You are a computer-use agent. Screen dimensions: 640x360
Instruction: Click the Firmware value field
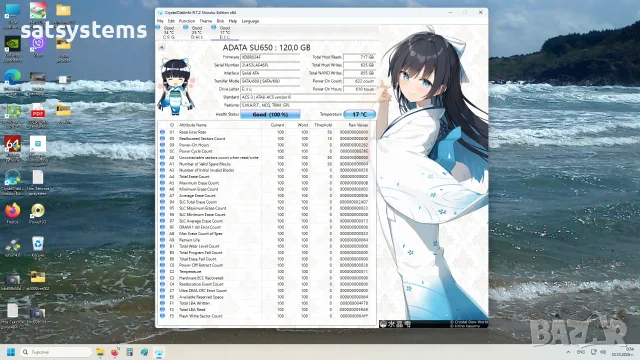pos(270,57)
